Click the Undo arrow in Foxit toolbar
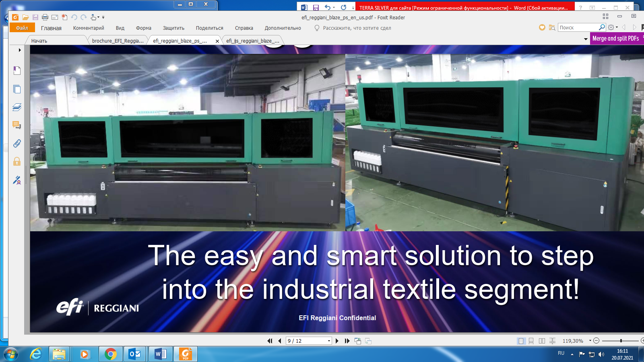 click(x=74, y=17)
